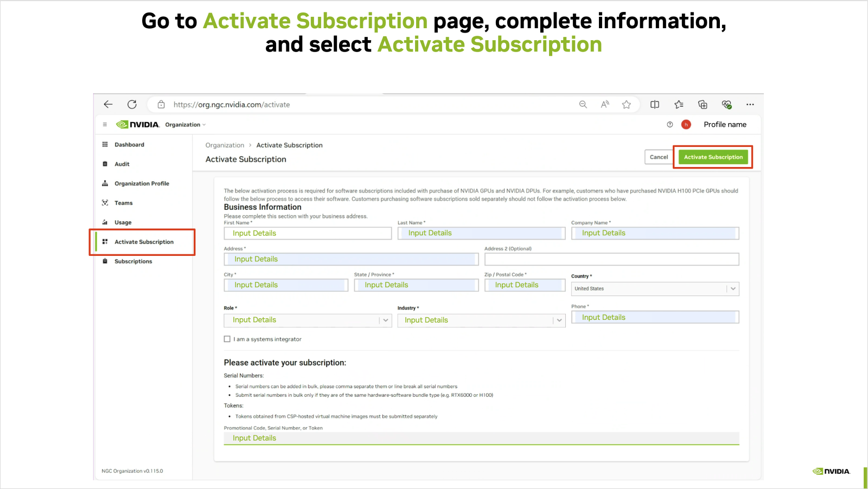Click the zoom magnifier icon in address bar

[x=583, y=105]
